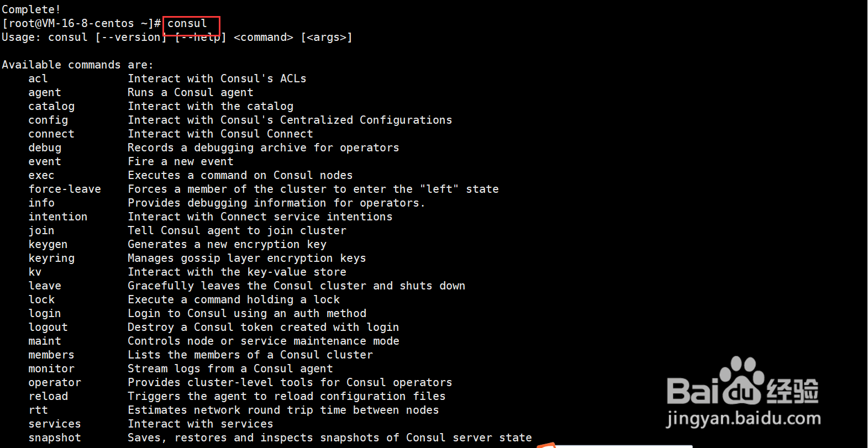Click the highlighted consul command in prompt
This screenshot has width=868, height=448.
pos(187,23)
